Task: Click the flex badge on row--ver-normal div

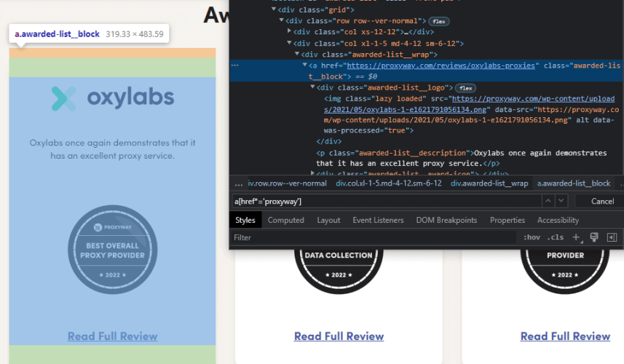Action: [438, 21]
